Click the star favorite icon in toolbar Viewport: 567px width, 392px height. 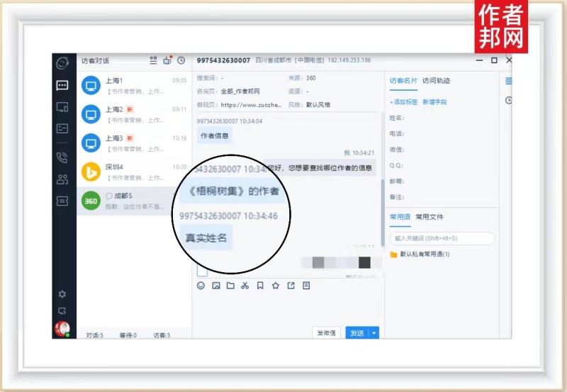pyautogui.click(x=276, y=286)
